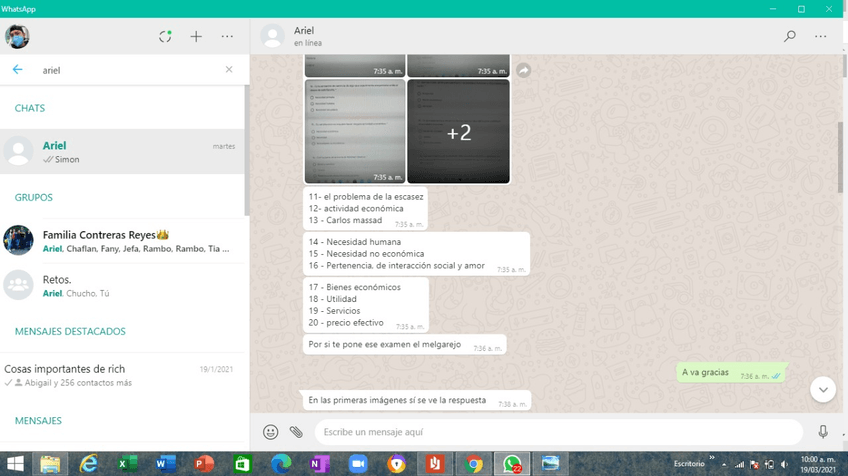Viewport: 848px width, 476px height.
Task: Start a new chat with plus icon
Action: (x=196, y=37)
